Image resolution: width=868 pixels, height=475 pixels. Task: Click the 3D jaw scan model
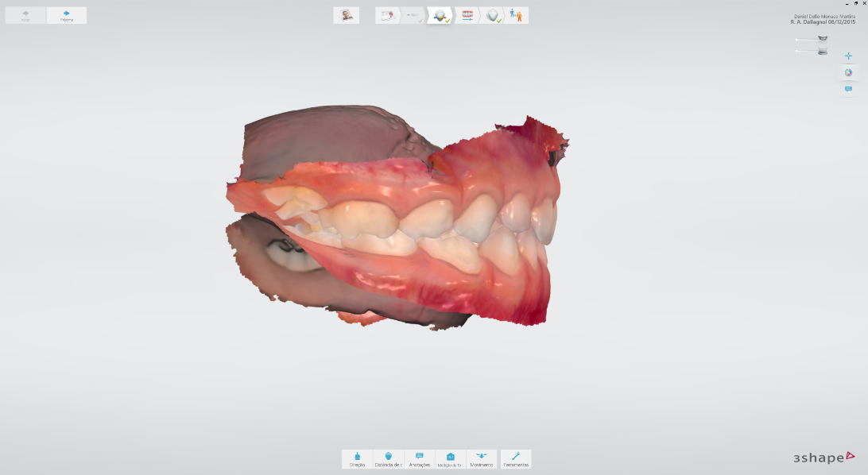click(397, 218)
